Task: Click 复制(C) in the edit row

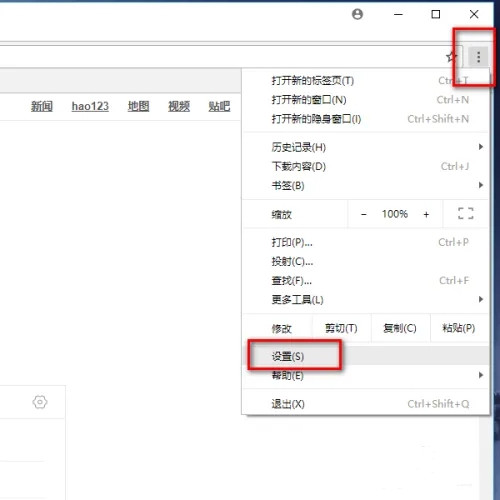Action: [x=400, y=328]
